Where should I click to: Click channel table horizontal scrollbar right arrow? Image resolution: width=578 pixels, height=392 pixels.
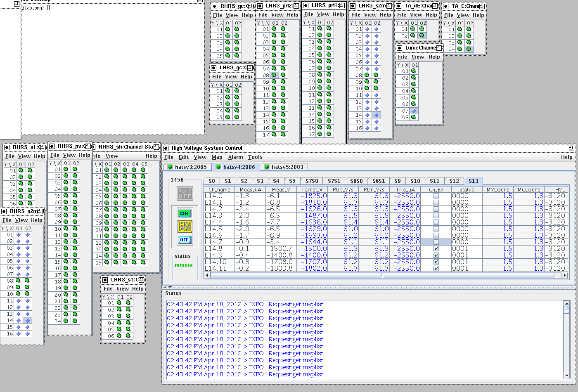pos(564,275)
